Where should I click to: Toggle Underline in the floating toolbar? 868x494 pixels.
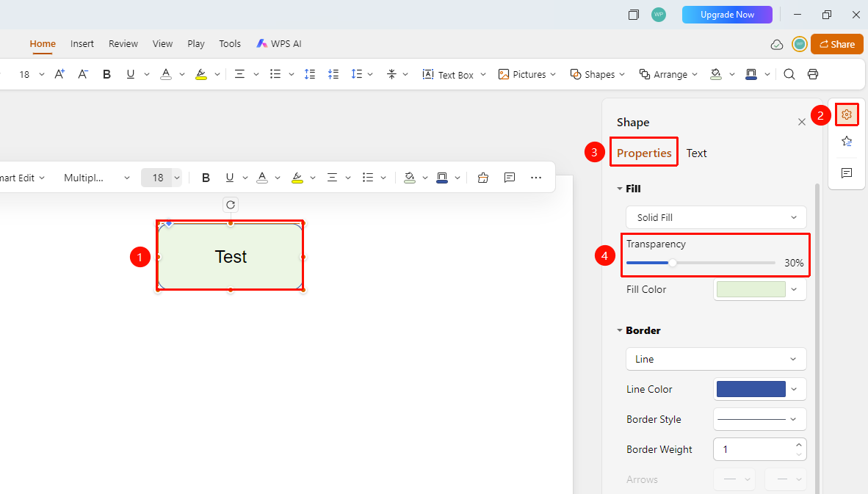pos(230,178)
